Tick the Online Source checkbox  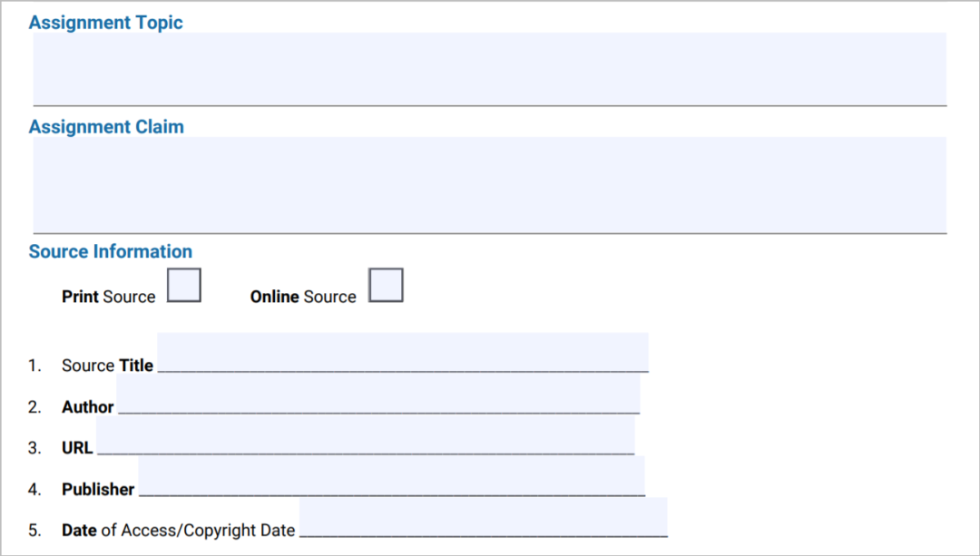[386, 285]
